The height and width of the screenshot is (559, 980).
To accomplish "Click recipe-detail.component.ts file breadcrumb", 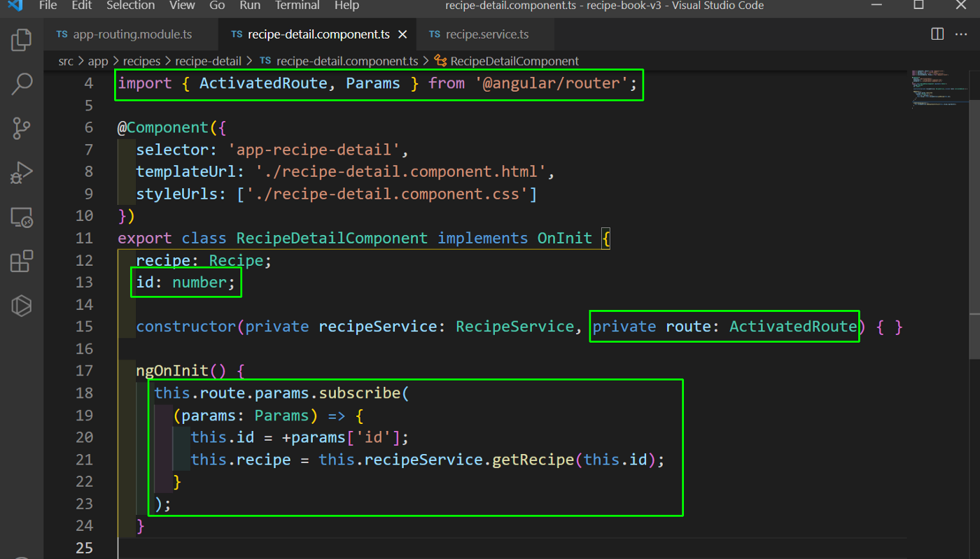I will [339, 61].
